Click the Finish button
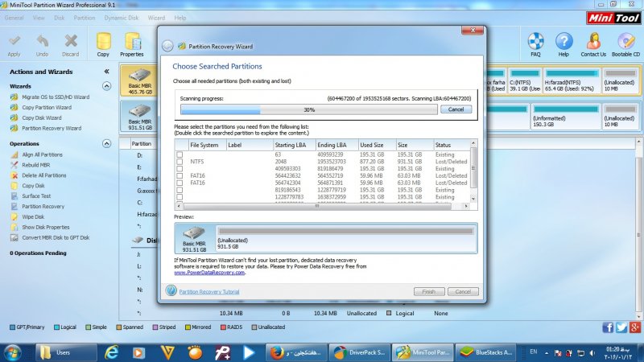 (x=429, y=292)
